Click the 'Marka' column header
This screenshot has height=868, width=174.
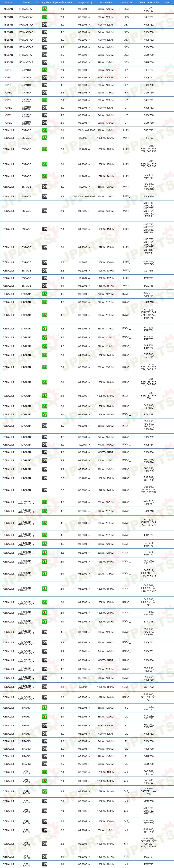(9, 2)
